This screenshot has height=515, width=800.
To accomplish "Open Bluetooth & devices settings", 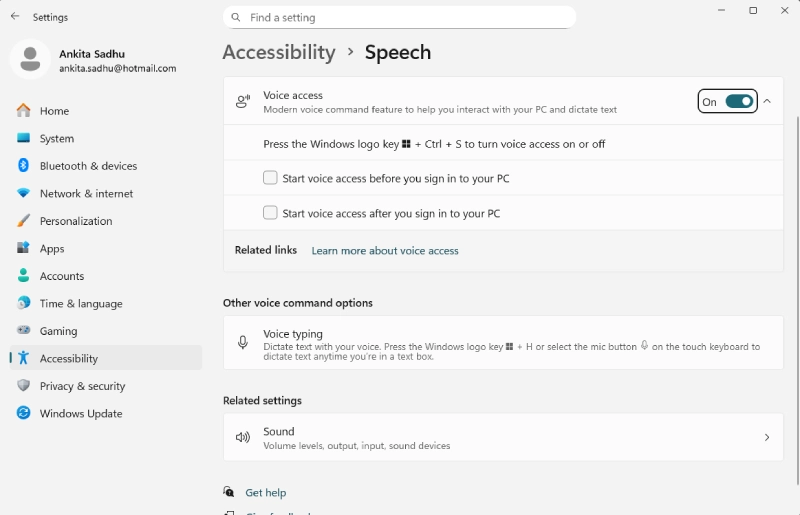I will pyautogui.click(x=106, y=166).
